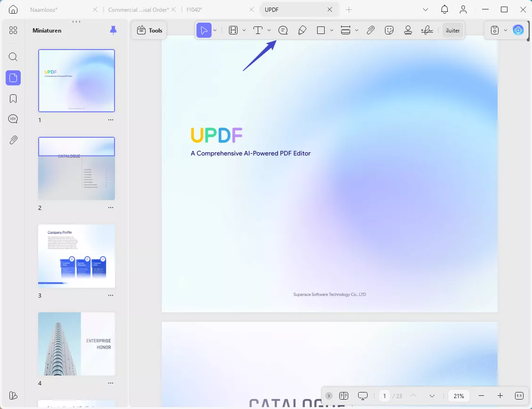Select the Highlight text tool
The width and height of the screenshot is (532, 409).
[x=233, y=30]
